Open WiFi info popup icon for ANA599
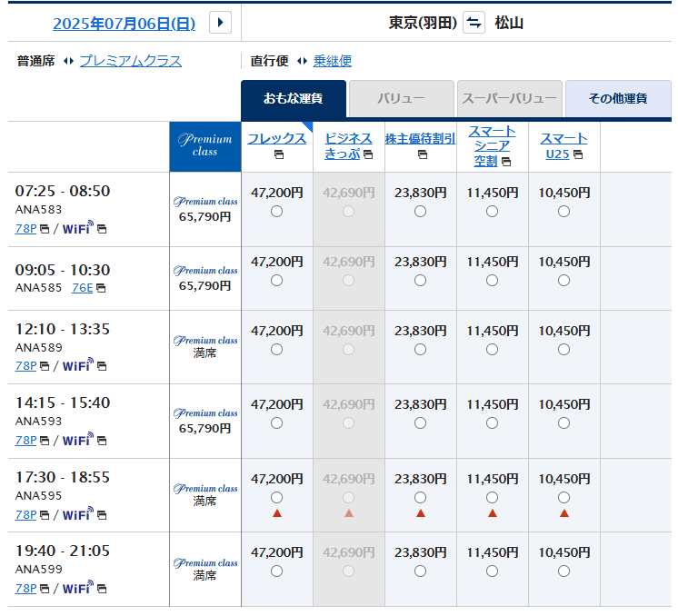Screen dimensions: 678x616 [x=102, y=589]
